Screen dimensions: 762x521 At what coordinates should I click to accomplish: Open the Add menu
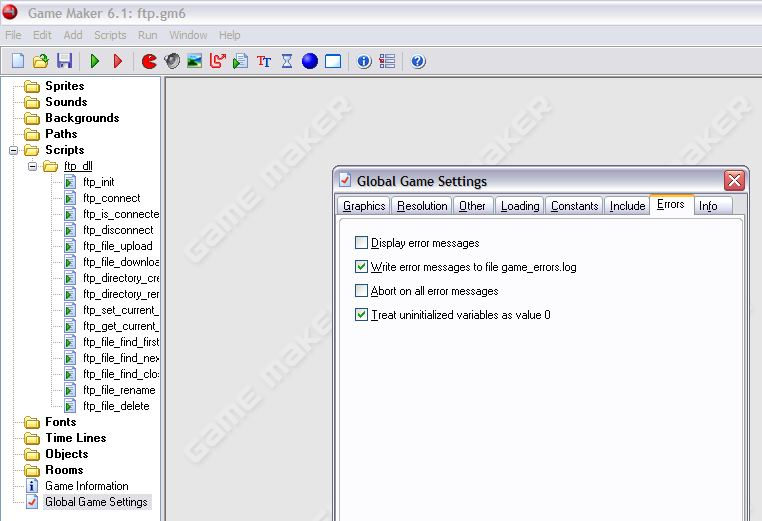point(73,35)
